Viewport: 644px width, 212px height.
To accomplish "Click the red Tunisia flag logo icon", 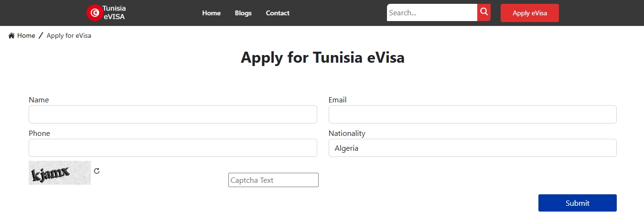I will click(94, 13).
